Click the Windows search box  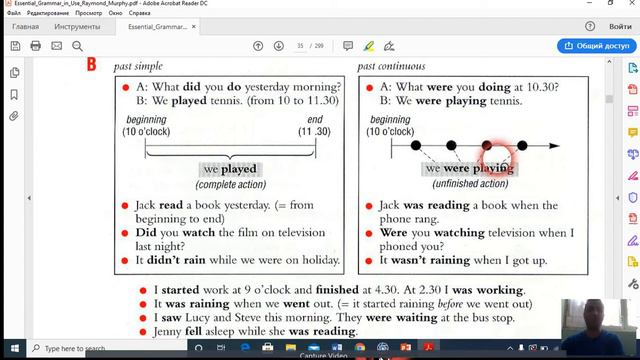pyautogui.click(x=108, y=348)
